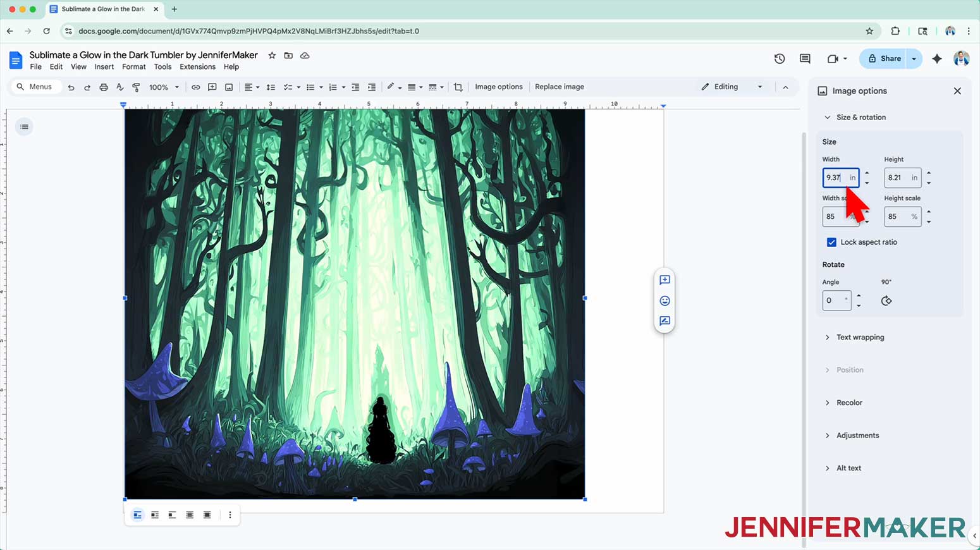Undo the last action in toolbar
The height and width of the screenshot is (550, 980).
click(71, 87)
